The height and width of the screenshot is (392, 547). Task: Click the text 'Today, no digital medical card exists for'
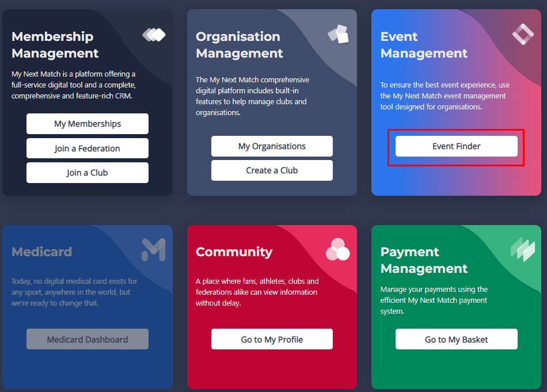74,281
